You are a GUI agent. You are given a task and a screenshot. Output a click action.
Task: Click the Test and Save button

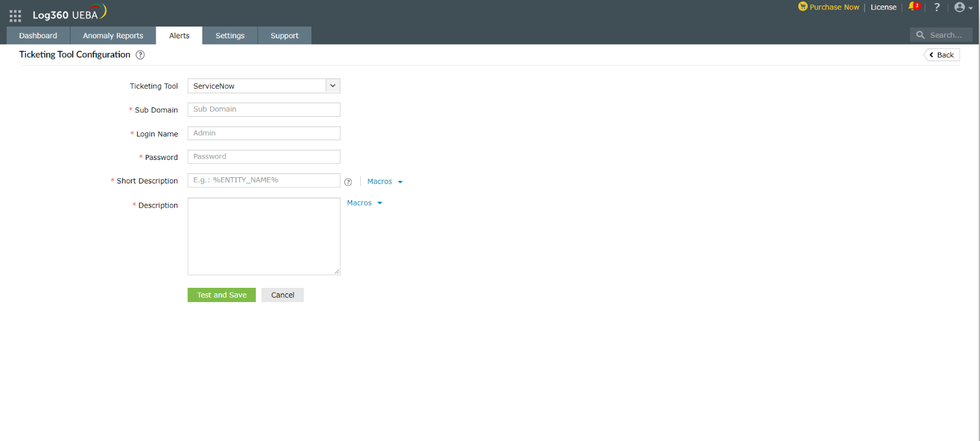click(222, 295)
